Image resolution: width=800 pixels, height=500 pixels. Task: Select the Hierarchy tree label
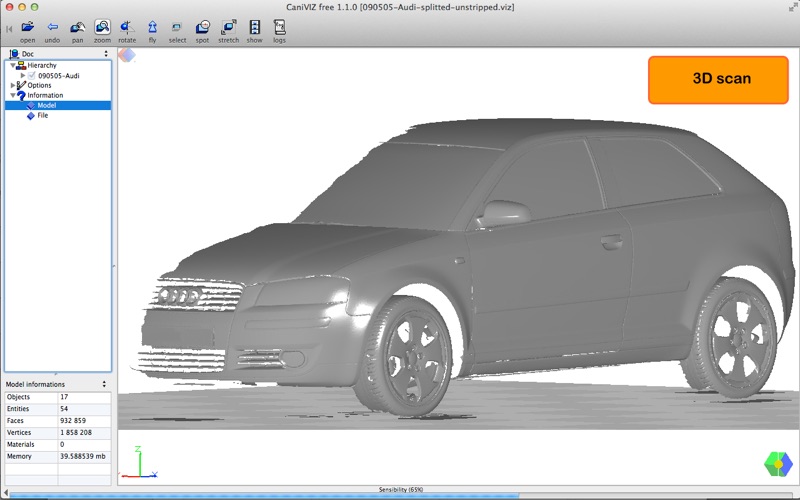click(42, 65)
